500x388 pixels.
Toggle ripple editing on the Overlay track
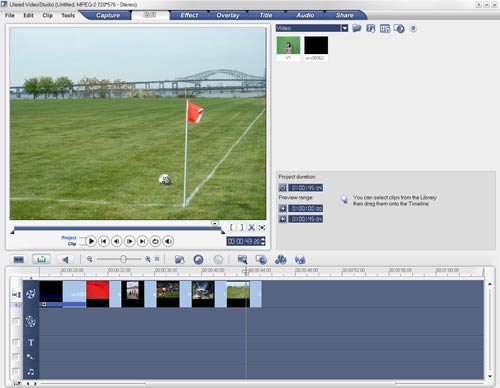[16, 322]
